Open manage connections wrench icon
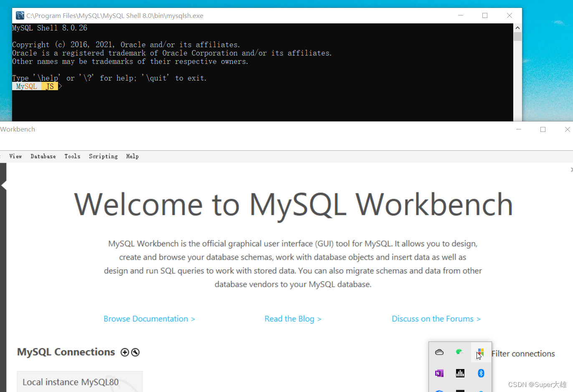 point(135,352)
